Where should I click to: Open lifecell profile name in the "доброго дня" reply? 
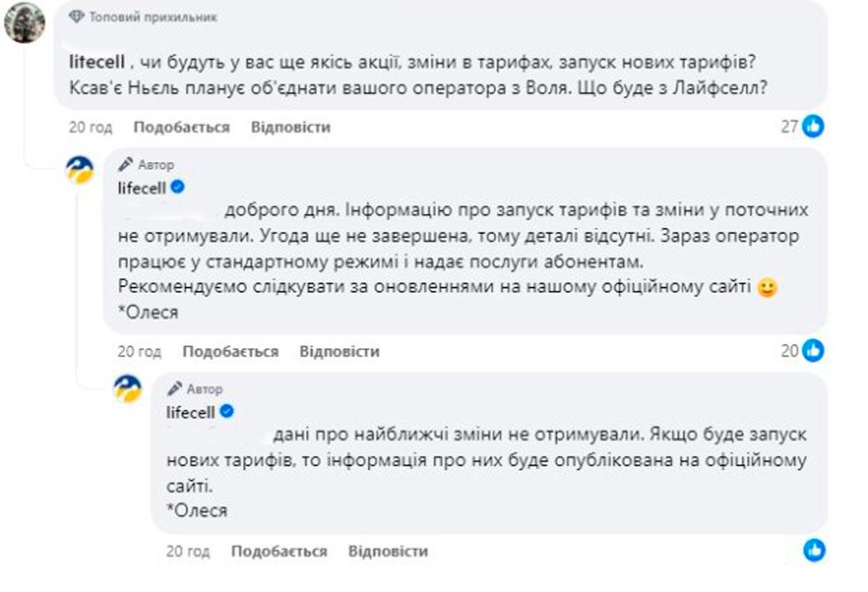pos(142,189)
